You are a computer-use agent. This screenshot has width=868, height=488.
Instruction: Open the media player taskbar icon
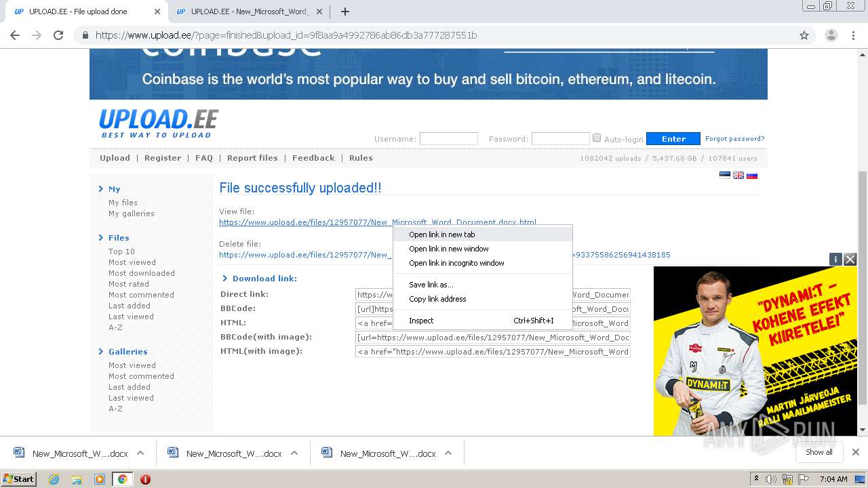[99, 479]
